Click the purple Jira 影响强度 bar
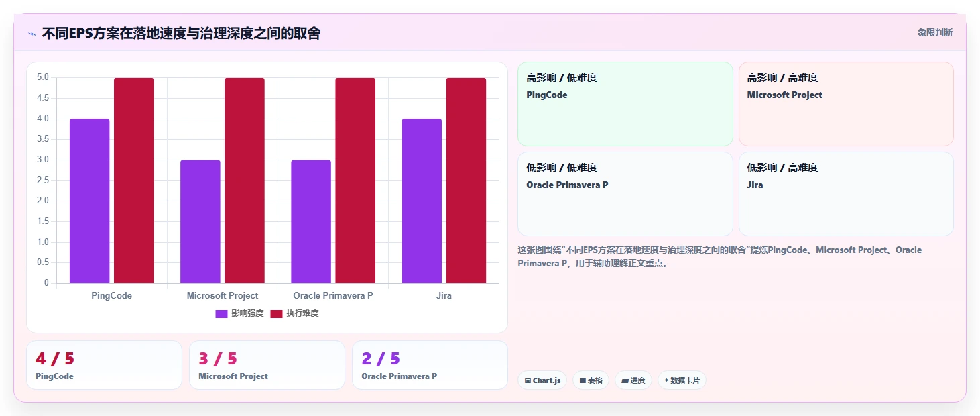This screenshot has width=980, height=416. pyautogui.click(x=422, y=201)
